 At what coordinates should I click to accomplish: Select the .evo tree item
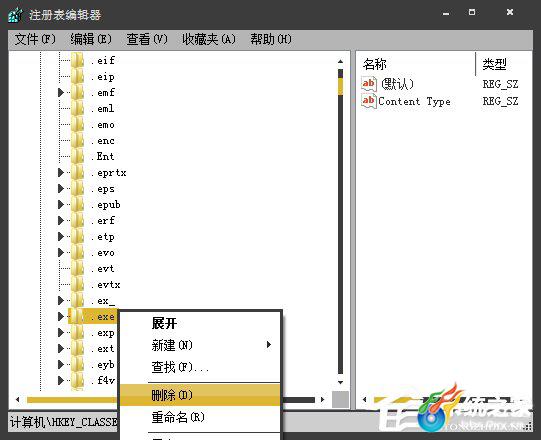[x=106, y=253]
